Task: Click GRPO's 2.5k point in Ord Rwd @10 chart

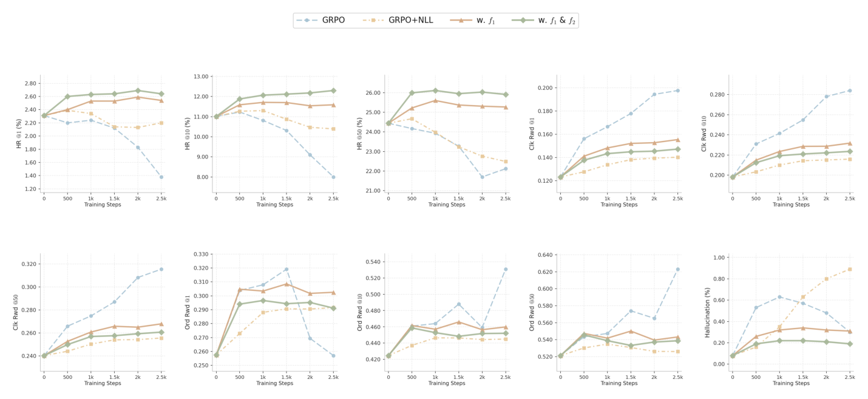Action: point(505,269)
